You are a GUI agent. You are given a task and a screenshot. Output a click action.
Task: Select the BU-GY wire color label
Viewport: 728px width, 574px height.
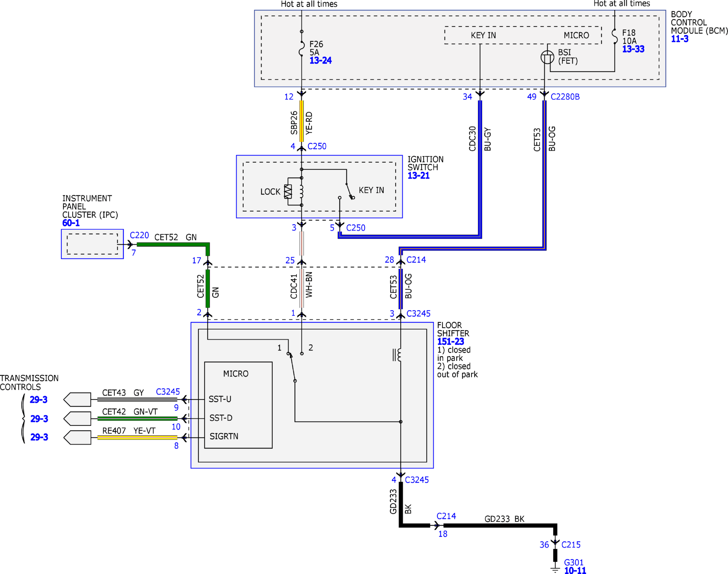[x=487, y=139]
